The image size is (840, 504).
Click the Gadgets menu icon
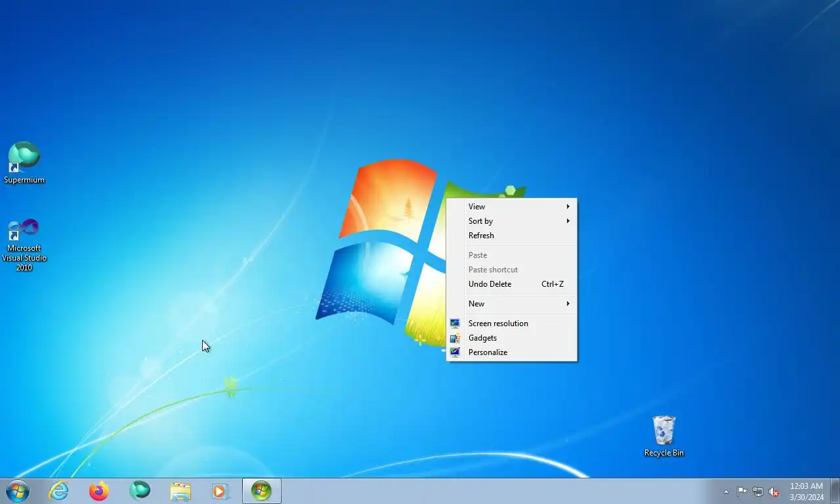point(455,338)
